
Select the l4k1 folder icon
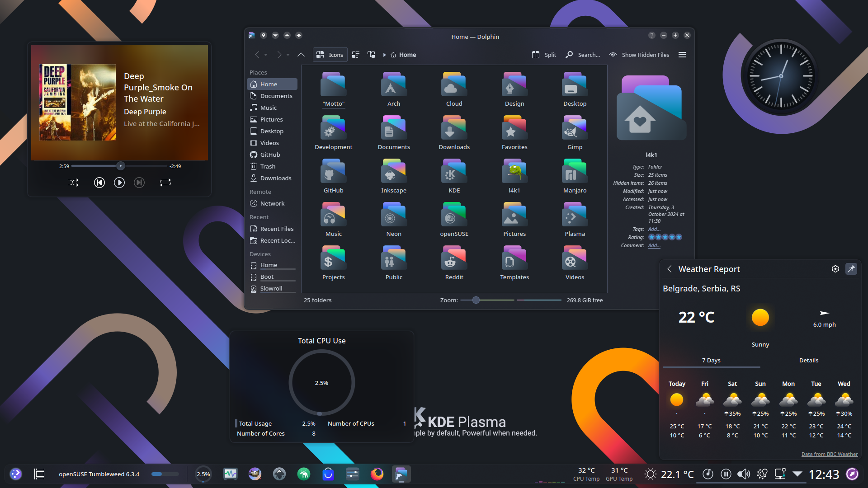[x=514, y=172]
